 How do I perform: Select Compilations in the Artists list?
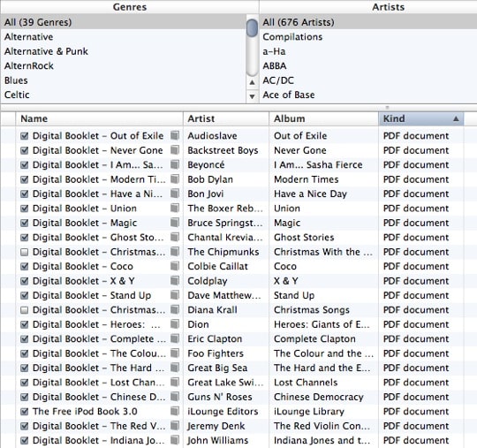(368, 37)
